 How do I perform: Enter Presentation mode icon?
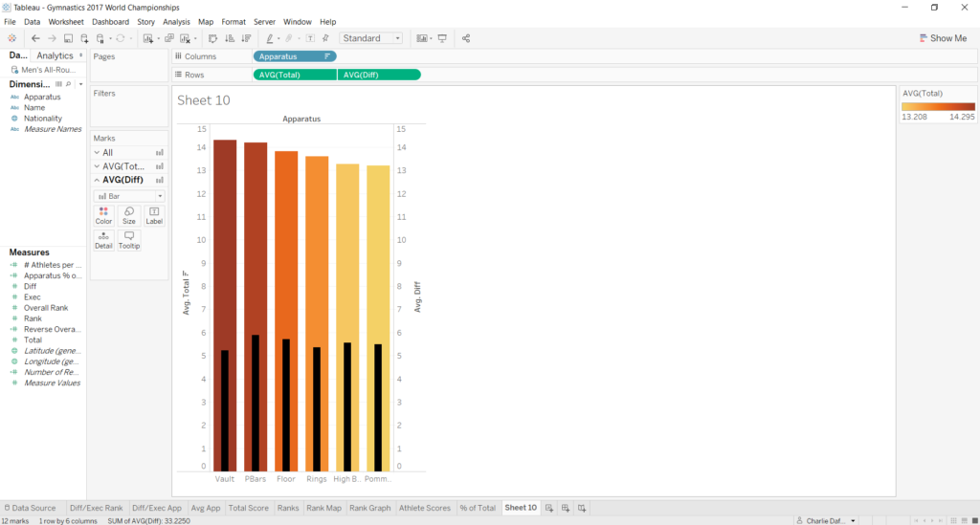click(x=442, y=38)
